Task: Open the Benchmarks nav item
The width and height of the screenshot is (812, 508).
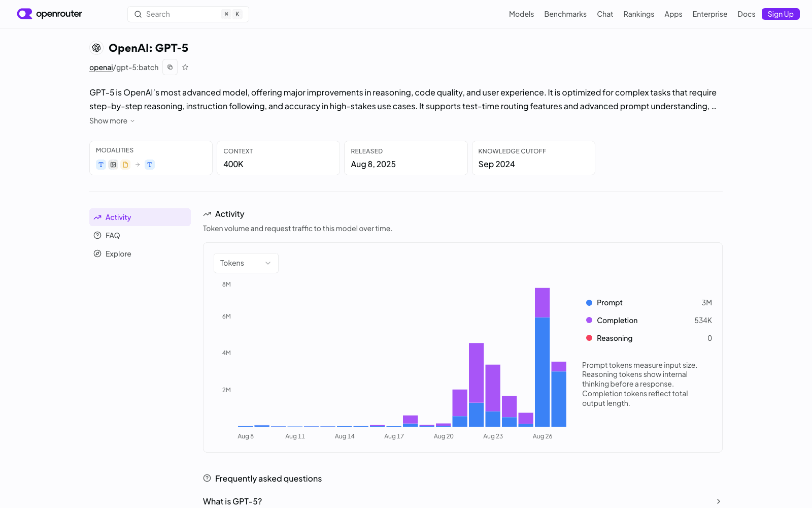Action: click(565, 14)
